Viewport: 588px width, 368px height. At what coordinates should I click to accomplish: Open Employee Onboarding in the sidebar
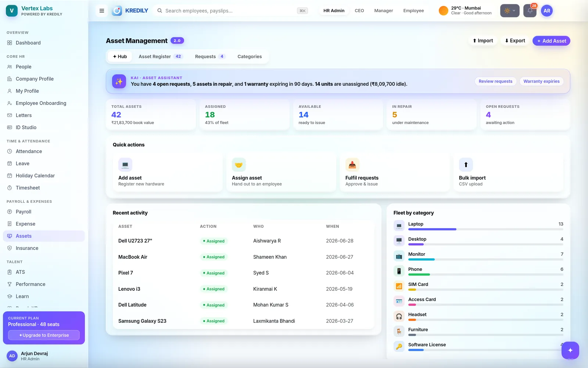(x=44, y=103)
